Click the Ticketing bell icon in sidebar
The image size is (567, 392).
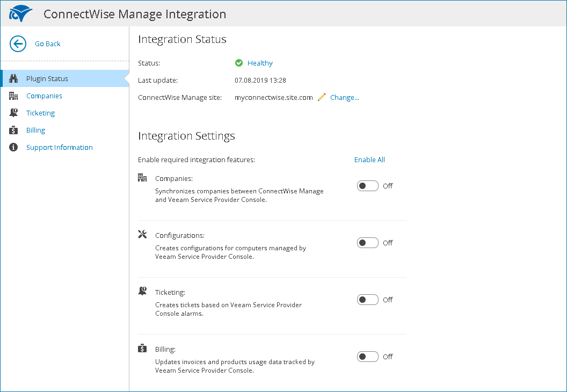coord(13,112)
